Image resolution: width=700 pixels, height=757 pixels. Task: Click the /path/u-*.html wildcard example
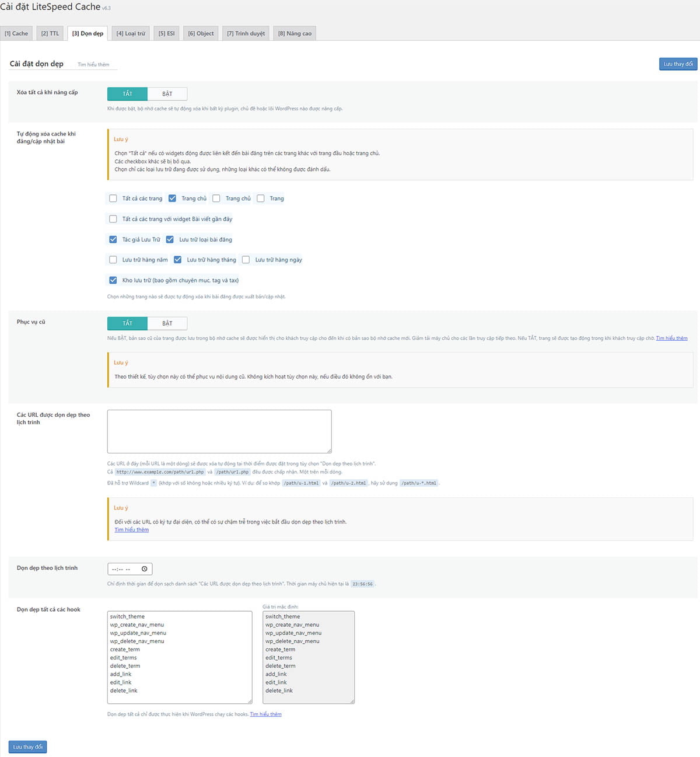point(419,483)
